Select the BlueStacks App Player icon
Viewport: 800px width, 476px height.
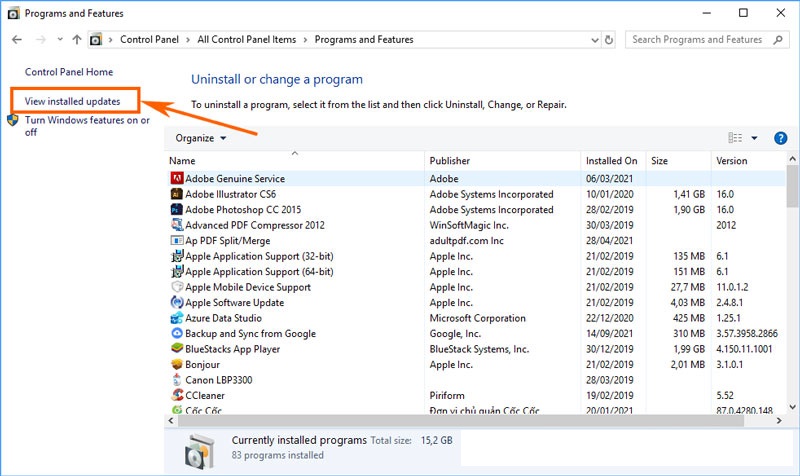pos(177,349)
